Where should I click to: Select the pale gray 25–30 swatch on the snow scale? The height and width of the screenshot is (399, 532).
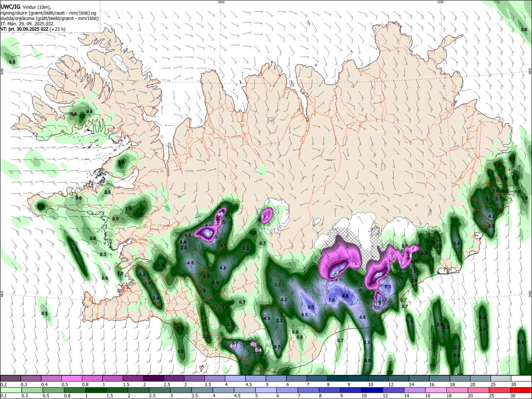coord(501,379)
